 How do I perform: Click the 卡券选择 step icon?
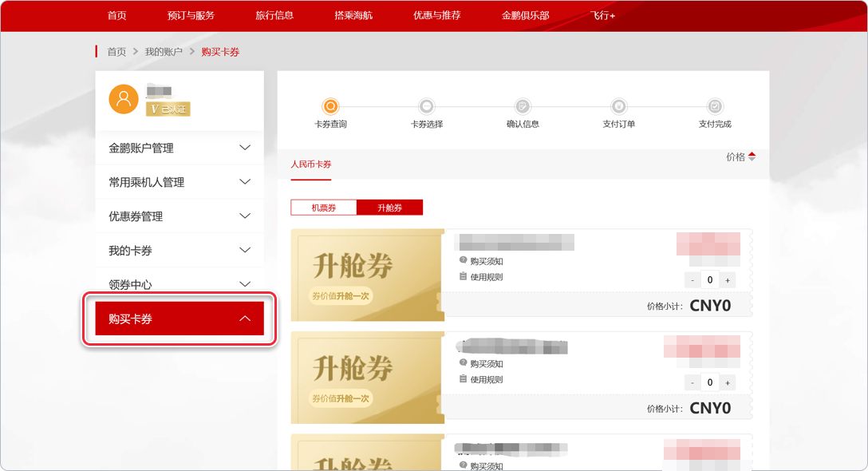(427, 106)
